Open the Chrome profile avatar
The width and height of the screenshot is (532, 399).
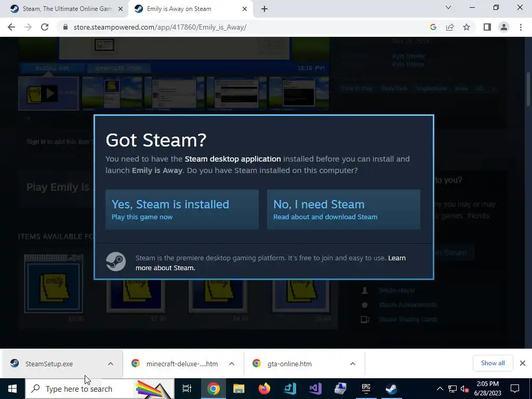pyautogui.click(x=504, y=27)
